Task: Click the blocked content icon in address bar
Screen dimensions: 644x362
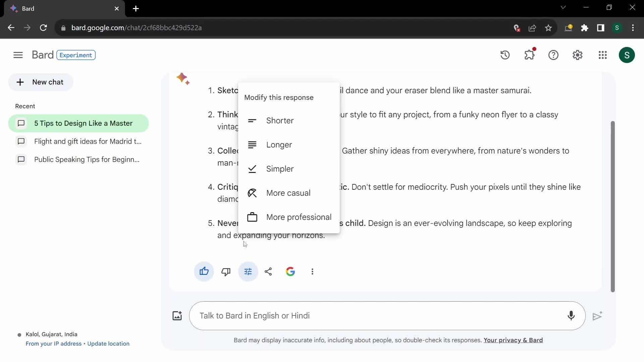Action: (517, 28)
